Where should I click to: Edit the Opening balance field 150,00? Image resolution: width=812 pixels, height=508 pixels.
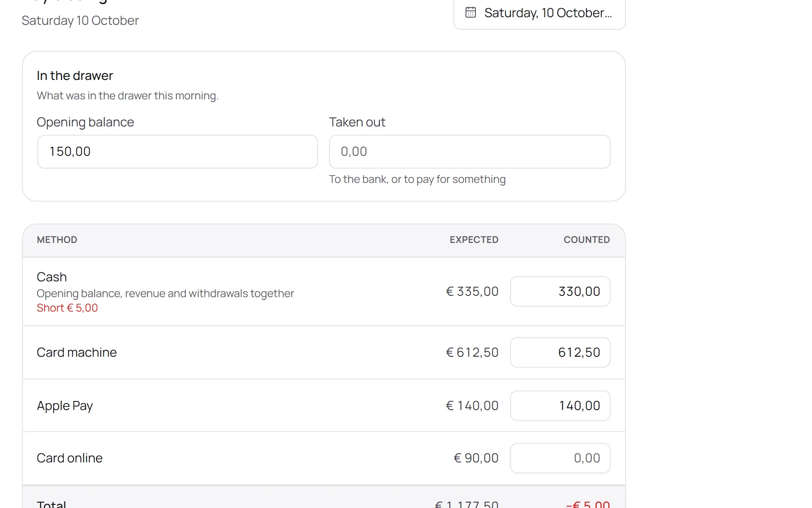(177, 152)
